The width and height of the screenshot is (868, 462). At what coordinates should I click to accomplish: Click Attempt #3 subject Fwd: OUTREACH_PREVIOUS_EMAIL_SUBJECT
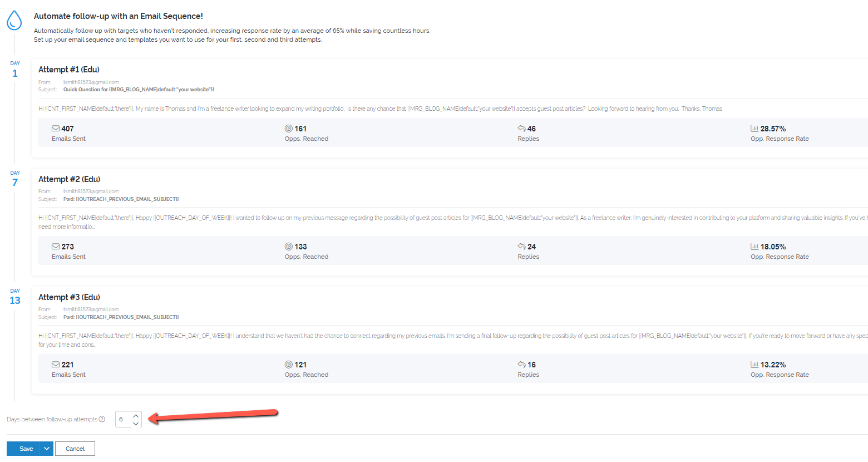(121, 317)
